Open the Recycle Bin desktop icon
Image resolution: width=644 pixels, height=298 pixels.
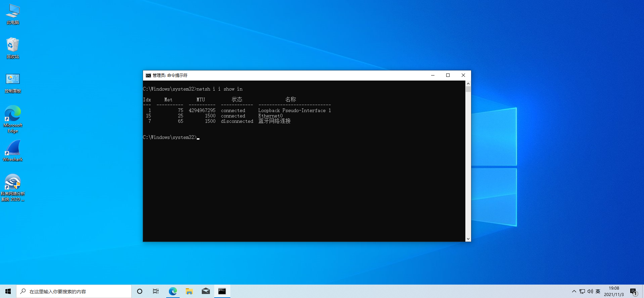13,48
